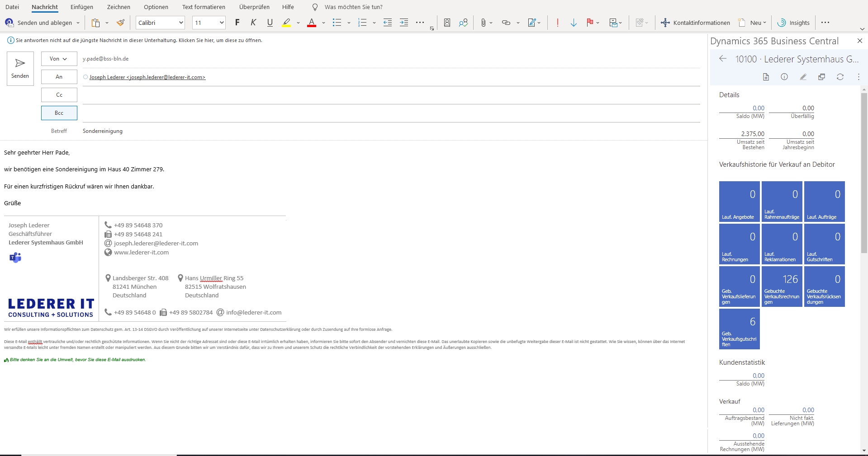
Task: Expand the numbering style dropdown arrow
Action: [x=374, y=23]
